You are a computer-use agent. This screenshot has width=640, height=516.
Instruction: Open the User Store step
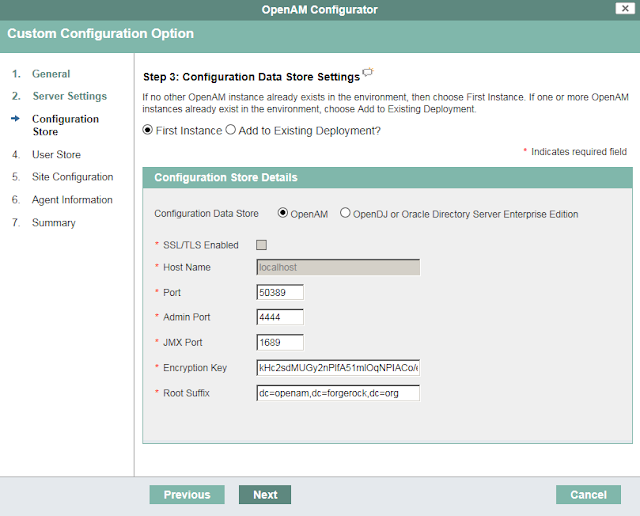(56, 155)
